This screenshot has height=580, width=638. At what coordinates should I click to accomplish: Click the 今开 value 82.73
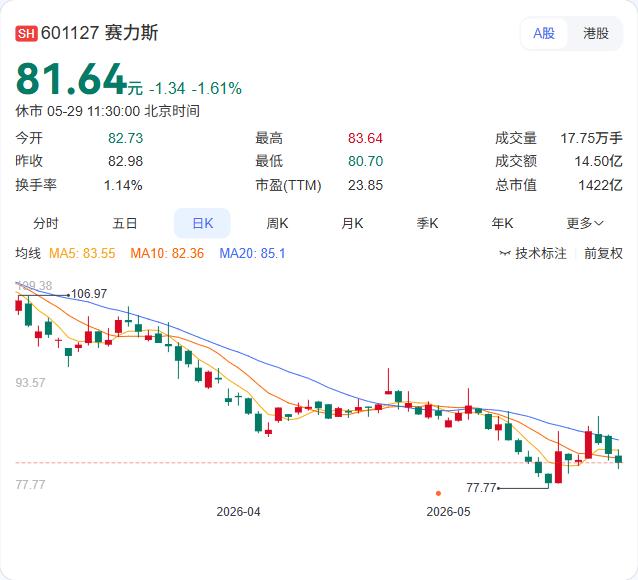click(126, 138)
